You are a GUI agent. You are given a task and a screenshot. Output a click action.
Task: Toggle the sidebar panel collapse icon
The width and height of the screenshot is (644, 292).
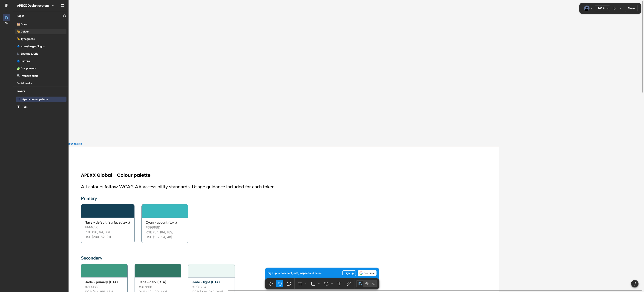click(x=63, y=6)
